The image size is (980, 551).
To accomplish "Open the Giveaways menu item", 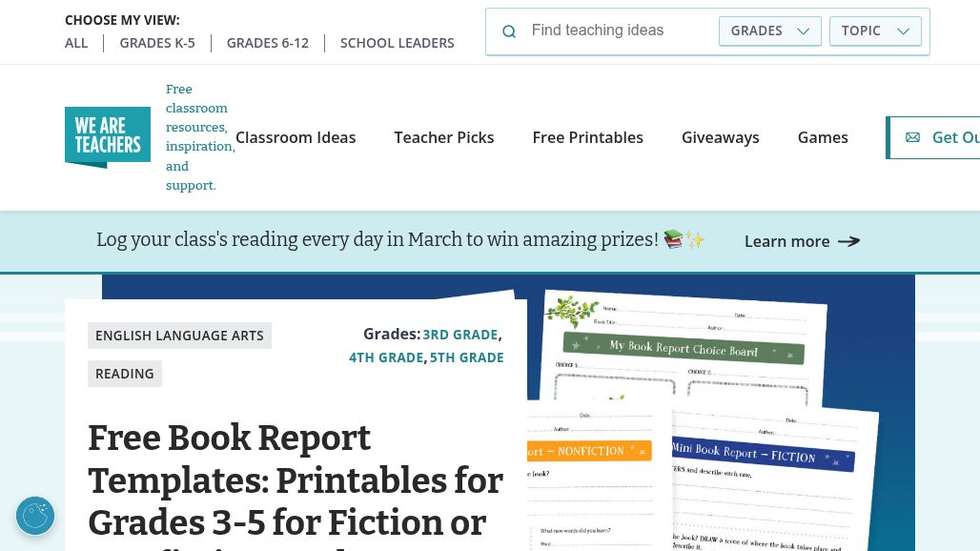I will tap(720, 137).
